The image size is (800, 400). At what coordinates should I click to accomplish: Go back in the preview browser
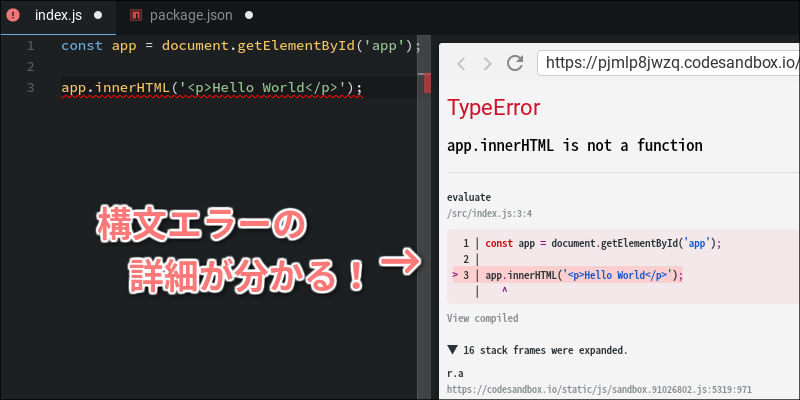coord(461,64)
